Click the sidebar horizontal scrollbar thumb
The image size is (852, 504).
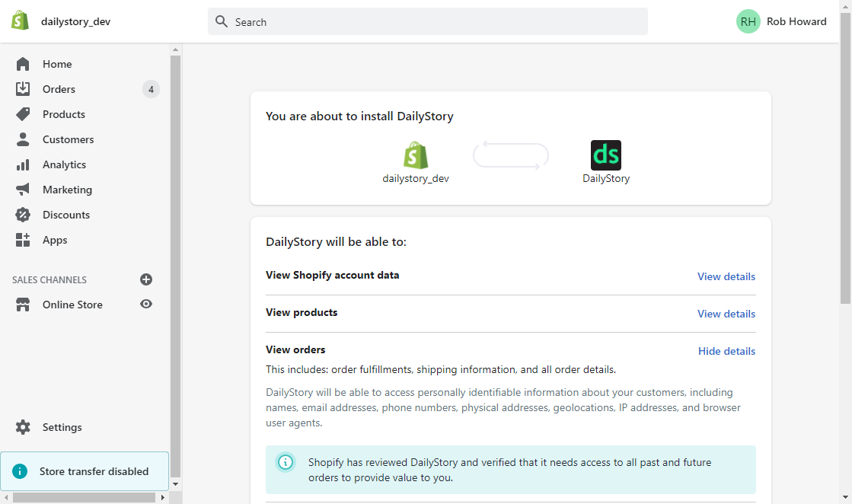(85, 497)
